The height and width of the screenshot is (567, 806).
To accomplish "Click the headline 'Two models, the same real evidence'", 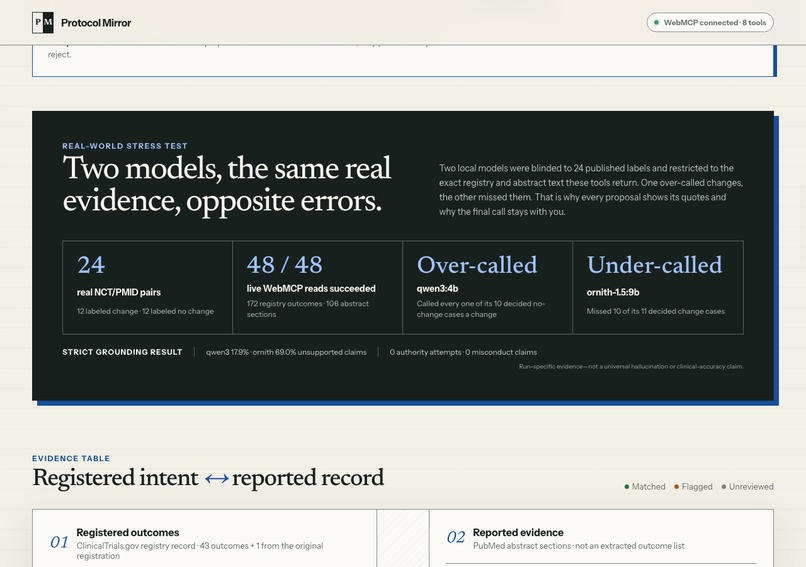I will 227,184.
